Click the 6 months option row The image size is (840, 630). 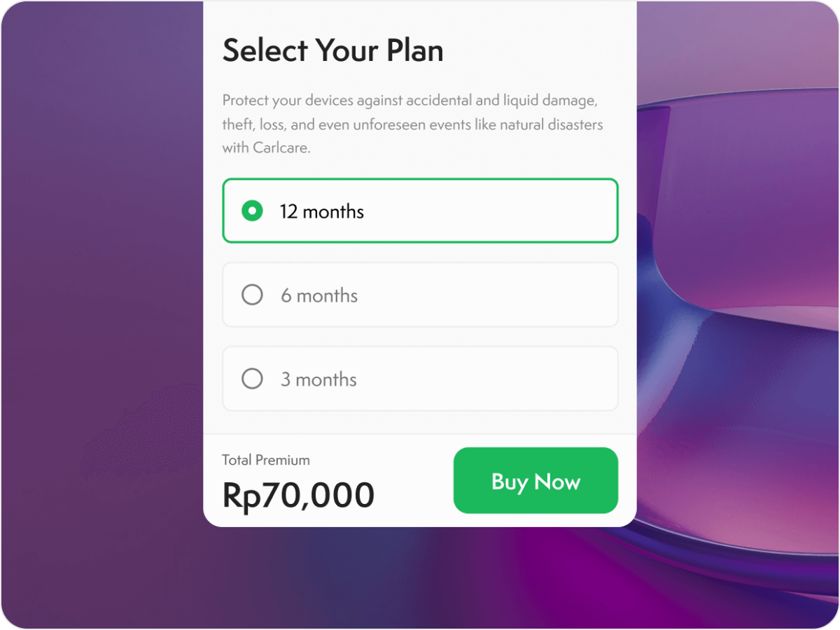[420, 295]
